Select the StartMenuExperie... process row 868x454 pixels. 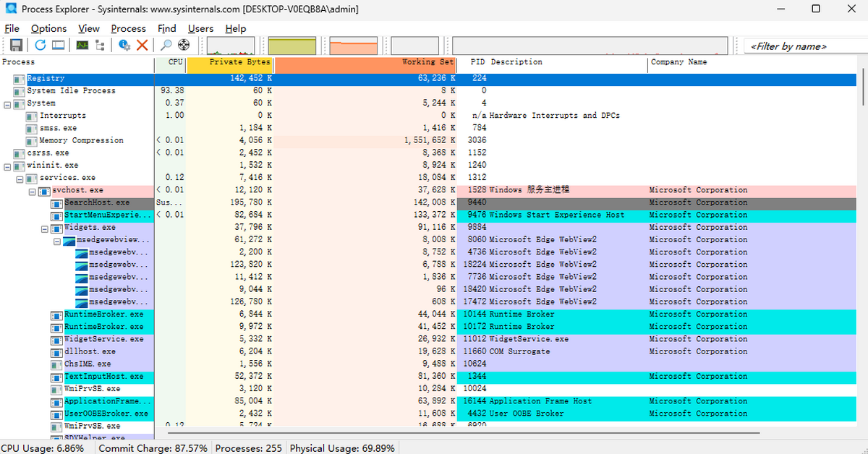pos(428,215)
